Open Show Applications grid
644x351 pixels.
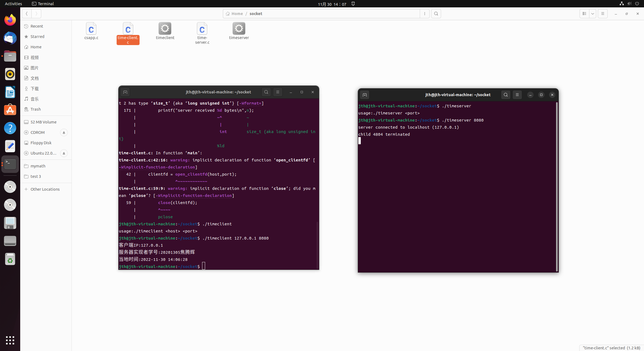tap(10, 340)
